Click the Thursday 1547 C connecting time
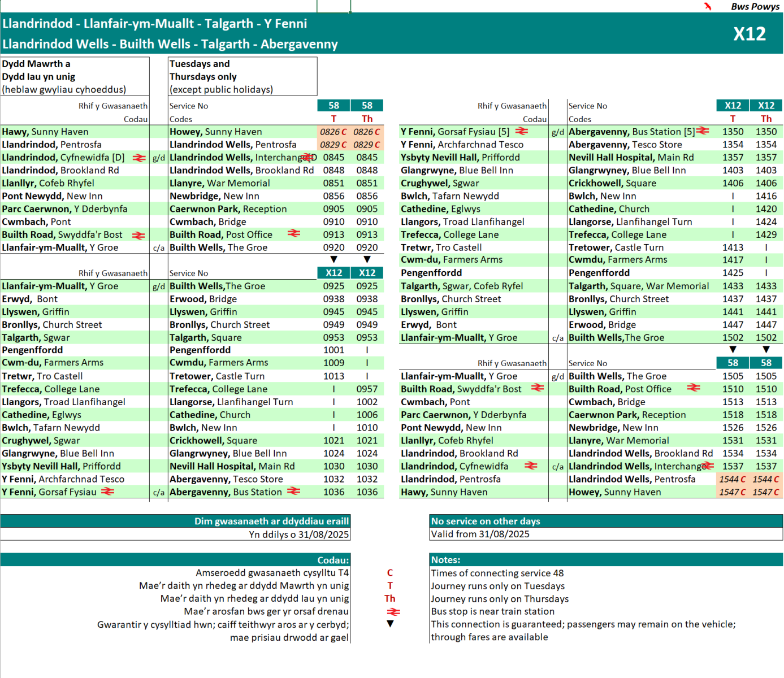 click(x=766, y=492)
